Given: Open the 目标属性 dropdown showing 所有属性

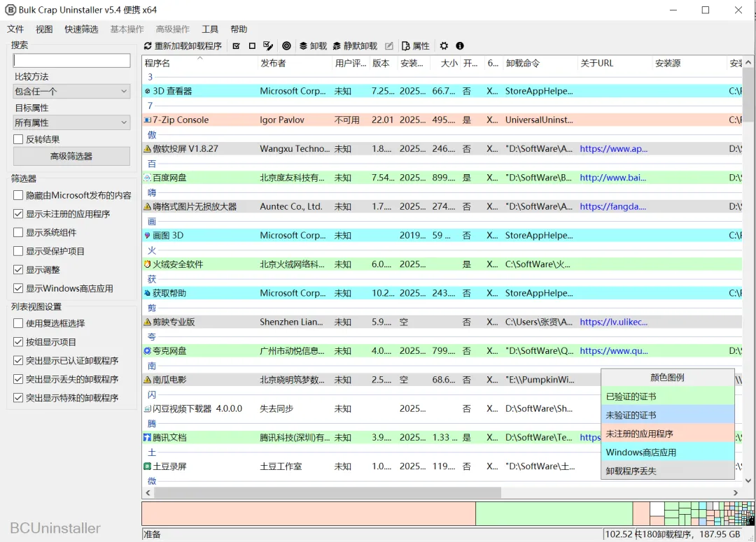Looking at the screenshot, I should (71, 123).
